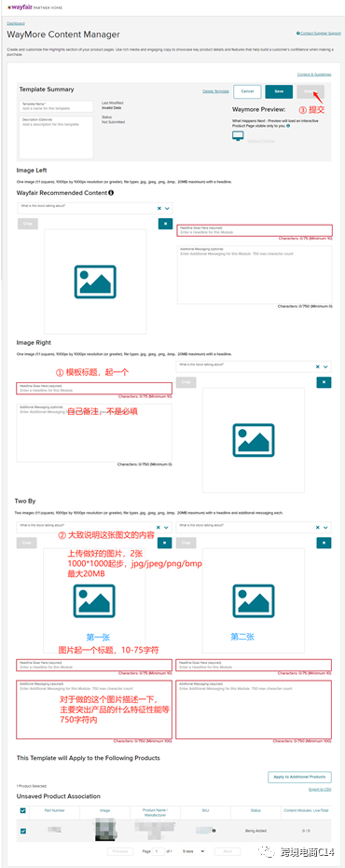The height and width of the screenshot is (868, 345).
Task: Focus Two By second headline field
Action: point(255,665)
